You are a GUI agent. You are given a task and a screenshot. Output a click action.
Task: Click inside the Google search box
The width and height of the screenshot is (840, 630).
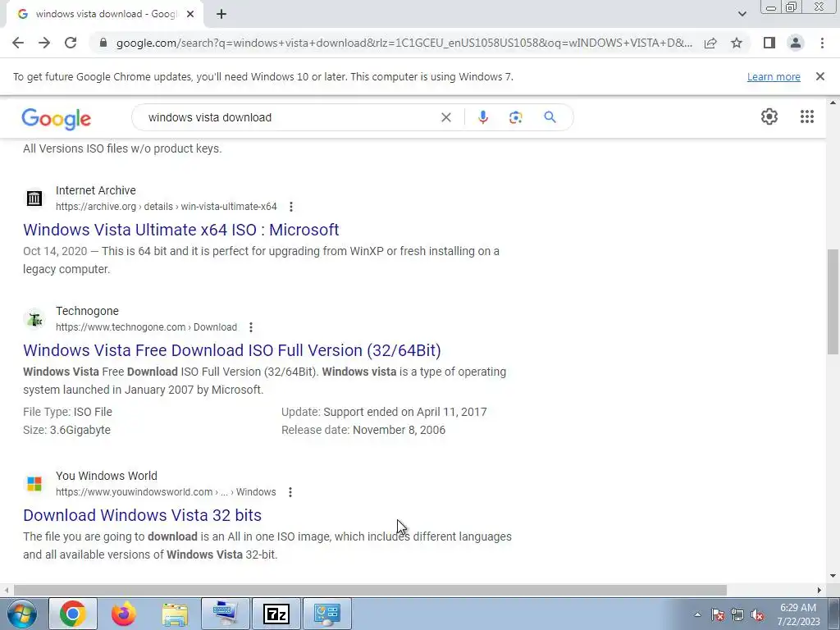[x=290, y=117]
